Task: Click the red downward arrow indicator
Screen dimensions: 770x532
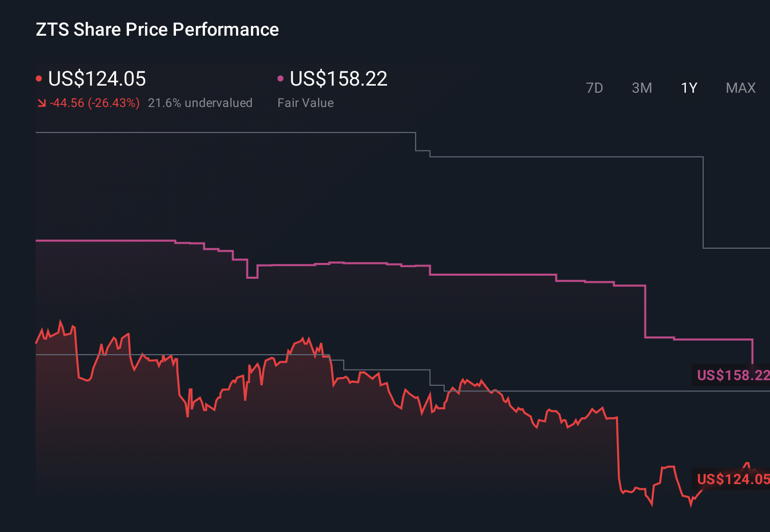Action: (x=41, y=102)
